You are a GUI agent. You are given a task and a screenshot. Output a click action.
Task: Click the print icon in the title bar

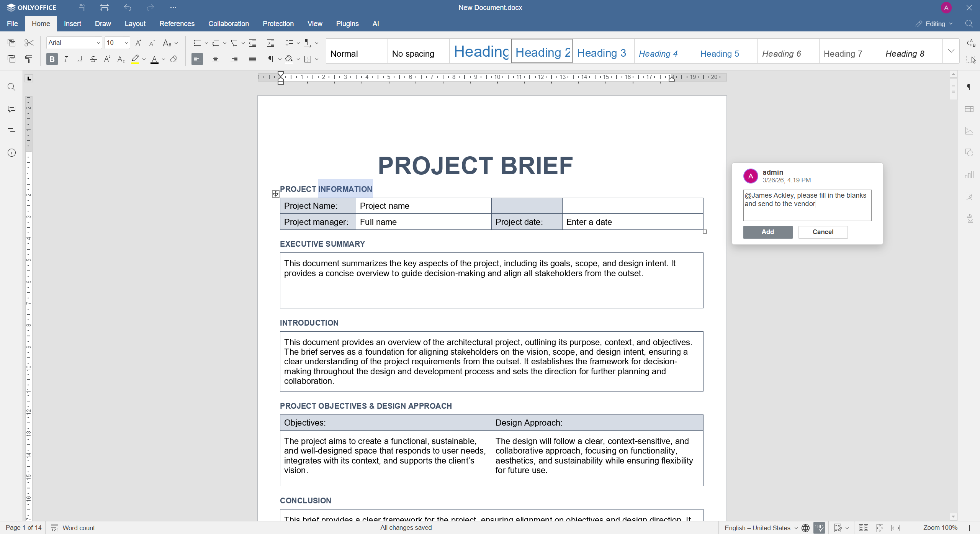[x=104, y=8]
